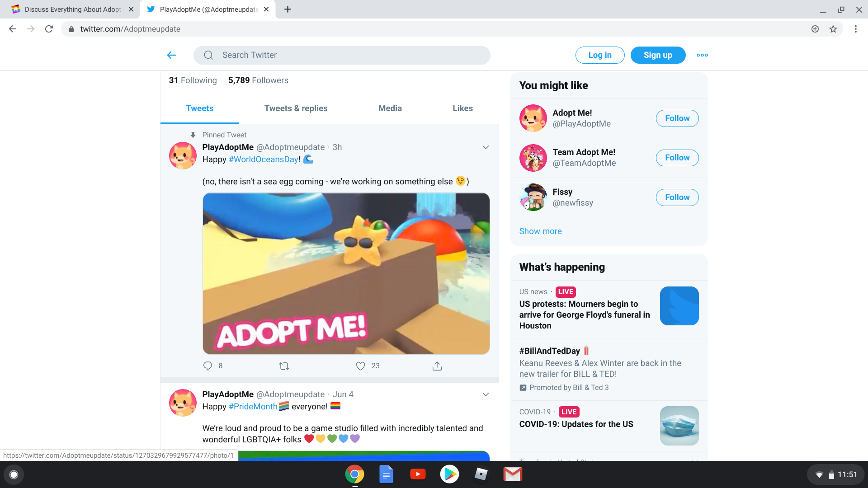Open the three-dots more menu beside Sign up
This screenshot has height=488, width=868.
point(702,55)
